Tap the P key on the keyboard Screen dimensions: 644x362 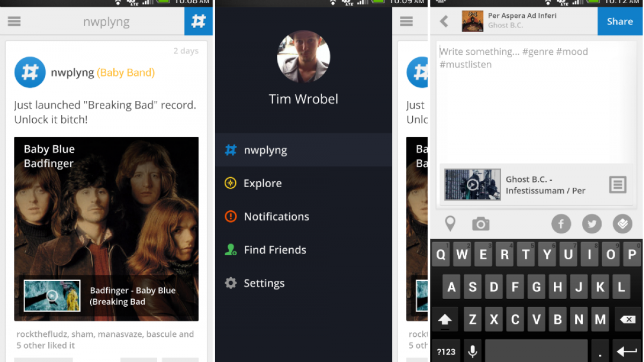coord(632,255)
